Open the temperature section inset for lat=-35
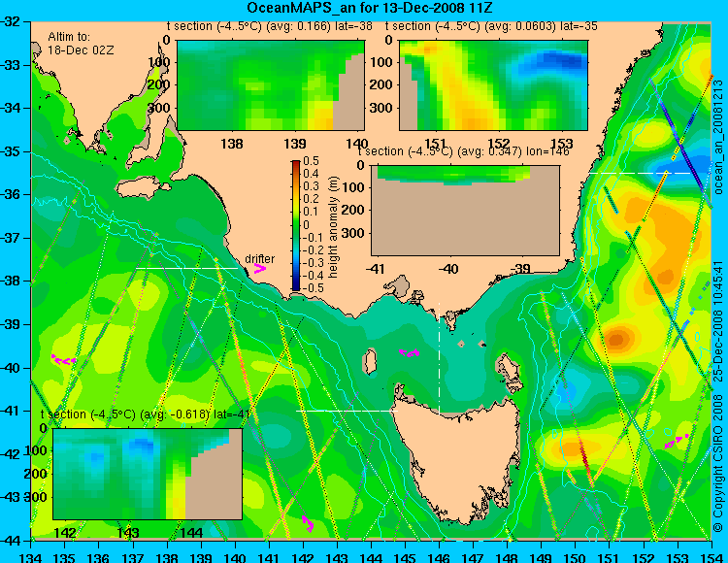Viewport: 728px width, 563px height. pos(493,85)
